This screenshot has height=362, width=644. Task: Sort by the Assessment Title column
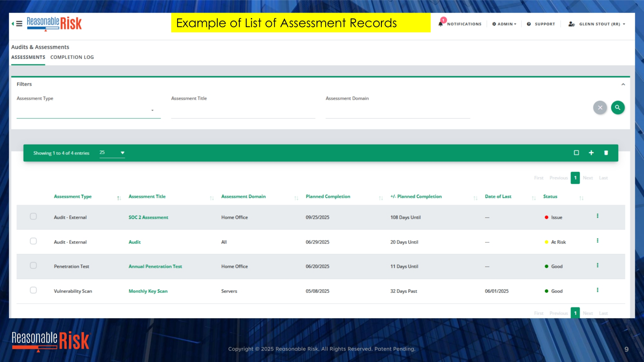click(x=147, y=197)
